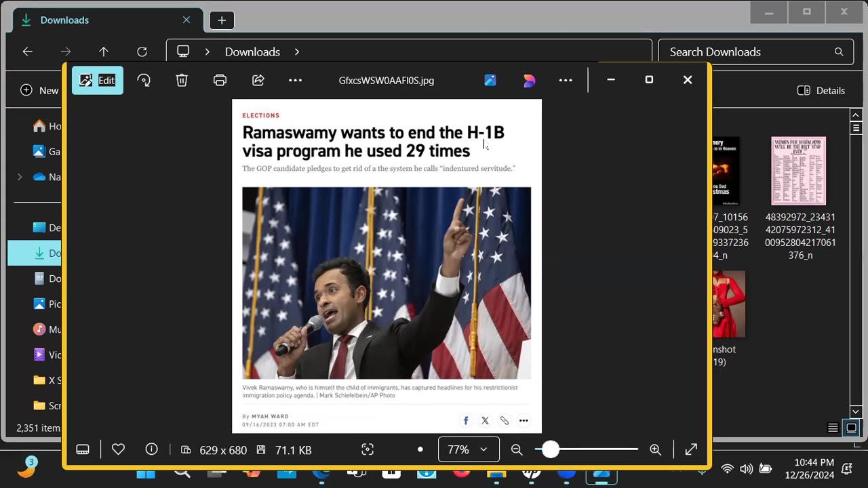
Task: Toggle the filmstrip view icon in Photos
Action: [83, 449]
